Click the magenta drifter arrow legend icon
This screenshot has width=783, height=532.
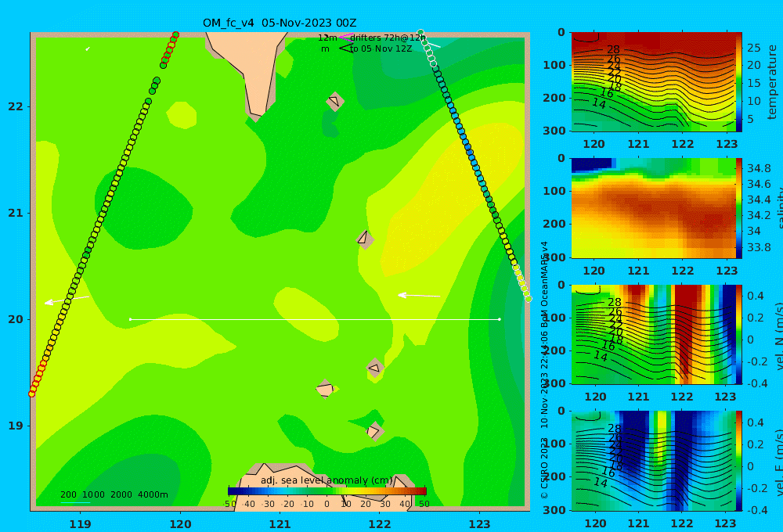345,38
